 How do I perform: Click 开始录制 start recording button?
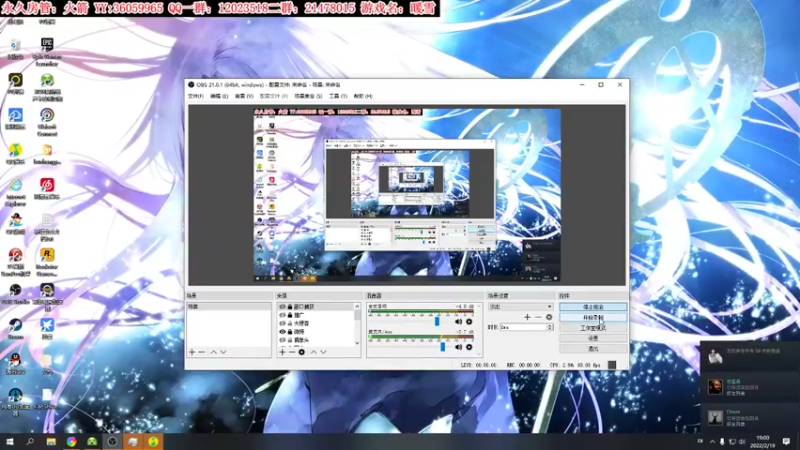593,317
